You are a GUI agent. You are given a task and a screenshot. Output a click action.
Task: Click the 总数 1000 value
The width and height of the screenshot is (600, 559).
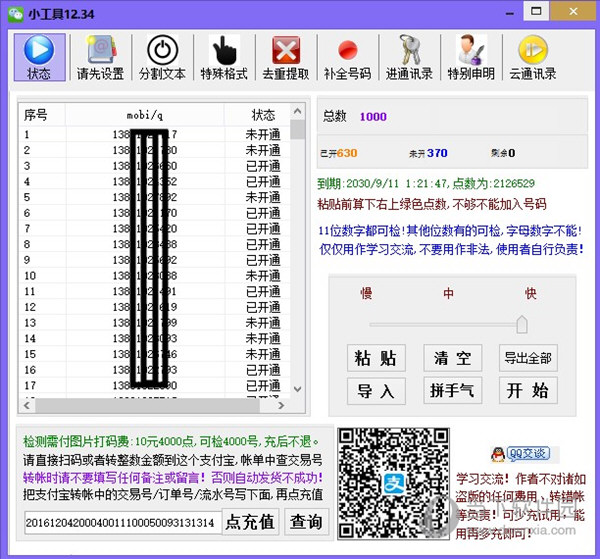373,117
